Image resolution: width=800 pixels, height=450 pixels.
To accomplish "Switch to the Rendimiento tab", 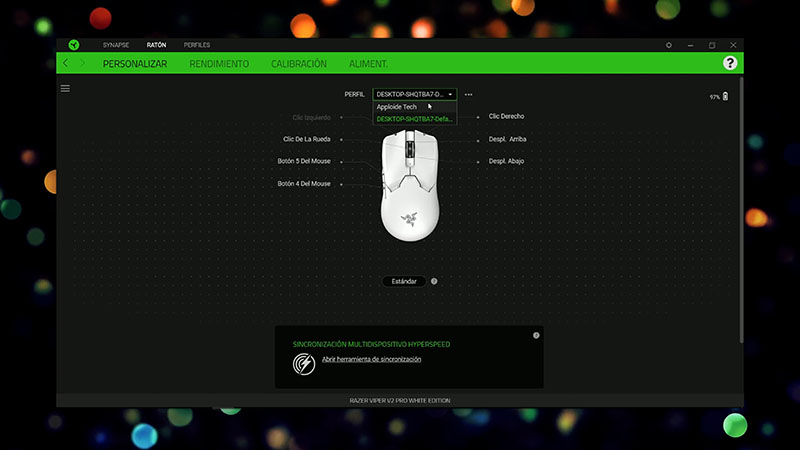I will 219,64.
